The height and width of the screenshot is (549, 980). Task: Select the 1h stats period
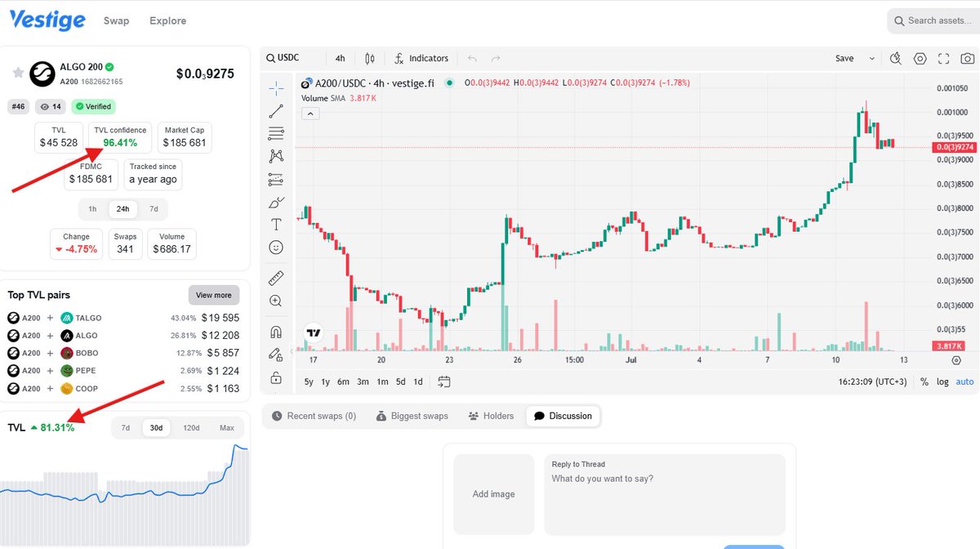tap(92, 208)
